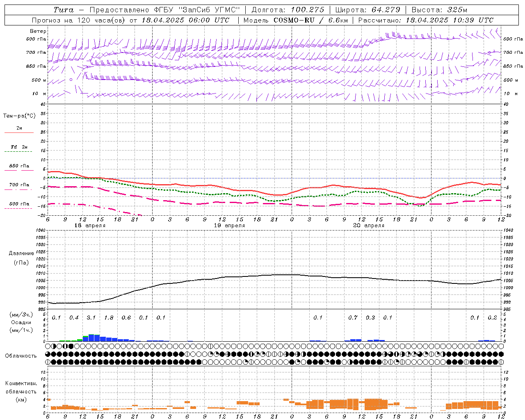Screen dimensions: 525x420
Task: Click the "18 апреля" date label
Action: (89, 226)
